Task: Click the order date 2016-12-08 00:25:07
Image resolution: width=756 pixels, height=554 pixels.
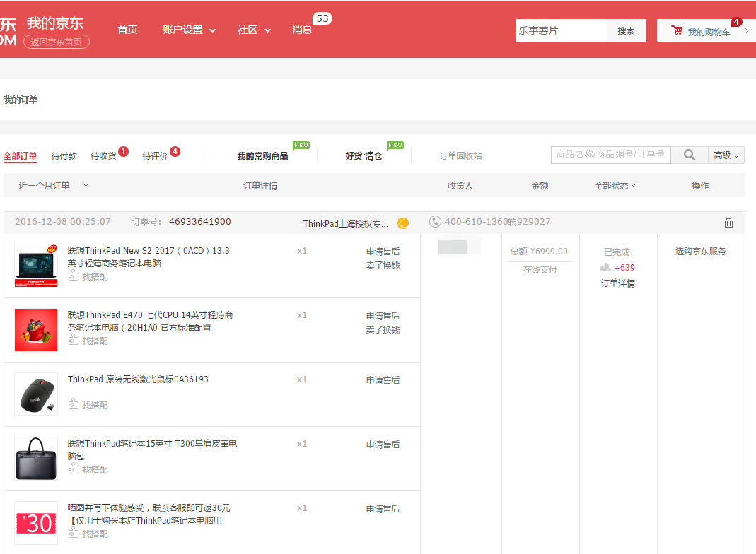Action: pos(63,222)
